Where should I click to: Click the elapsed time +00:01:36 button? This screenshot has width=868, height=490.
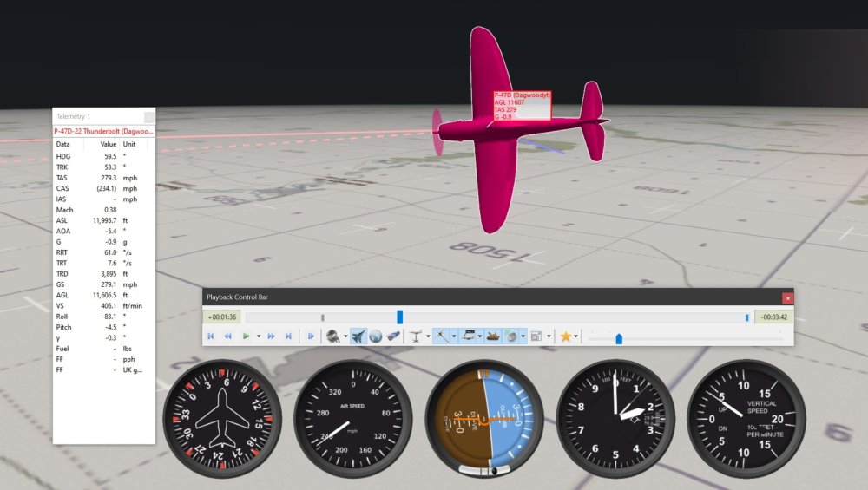223,317
